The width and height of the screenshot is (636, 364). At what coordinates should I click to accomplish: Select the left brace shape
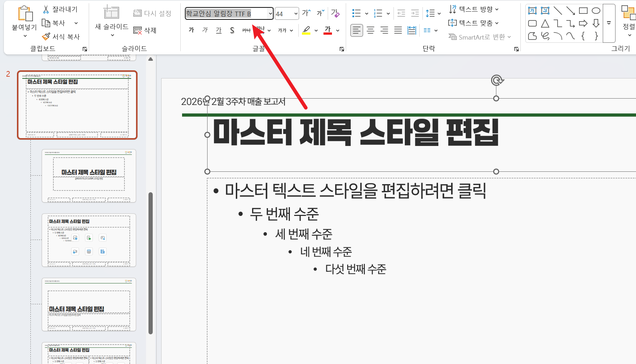click(583, 36)
